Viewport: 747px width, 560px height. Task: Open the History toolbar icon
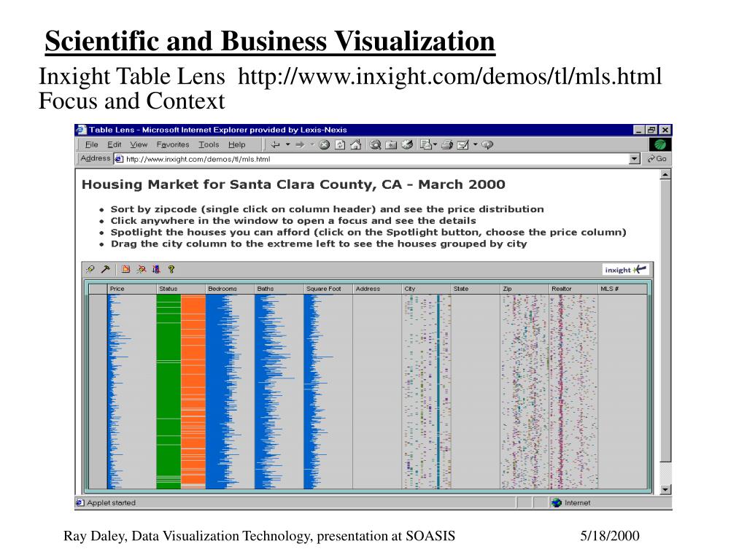(407, 145)
